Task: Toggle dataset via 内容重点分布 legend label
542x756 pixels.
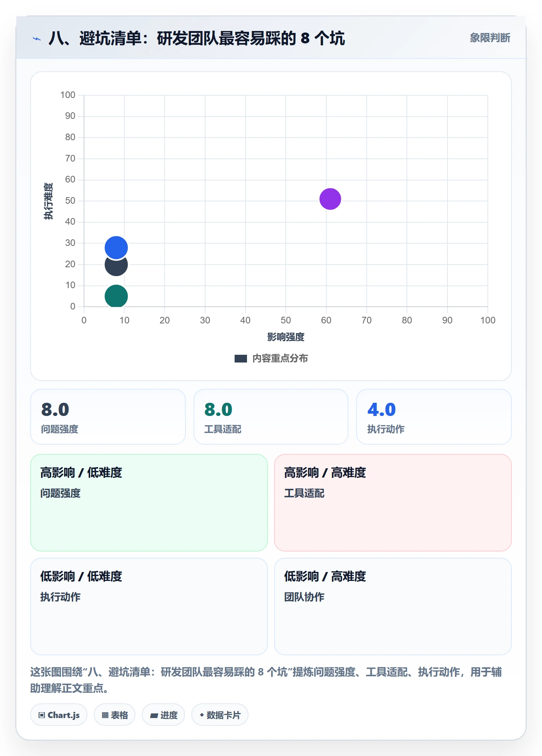Action: point(280,359)
